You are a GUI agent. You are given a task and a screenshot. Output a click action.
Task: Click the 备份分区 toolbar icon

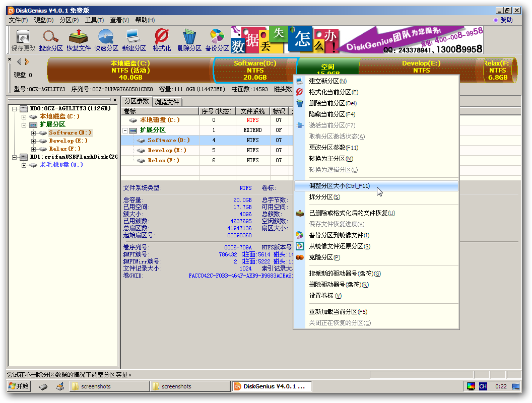click(x=217, y=40)
